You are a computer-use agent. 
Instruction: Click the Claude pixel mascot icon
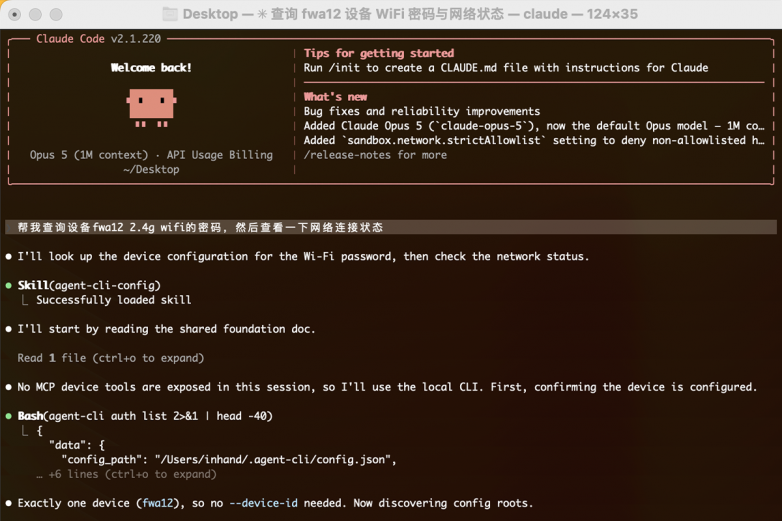pos(151,108)
